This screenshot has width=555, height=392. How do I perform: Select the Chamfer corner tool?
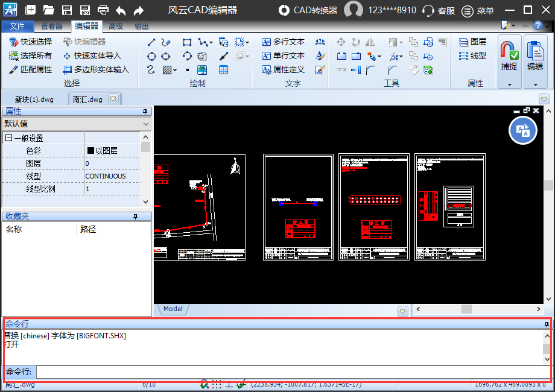[x=392, y=70]
